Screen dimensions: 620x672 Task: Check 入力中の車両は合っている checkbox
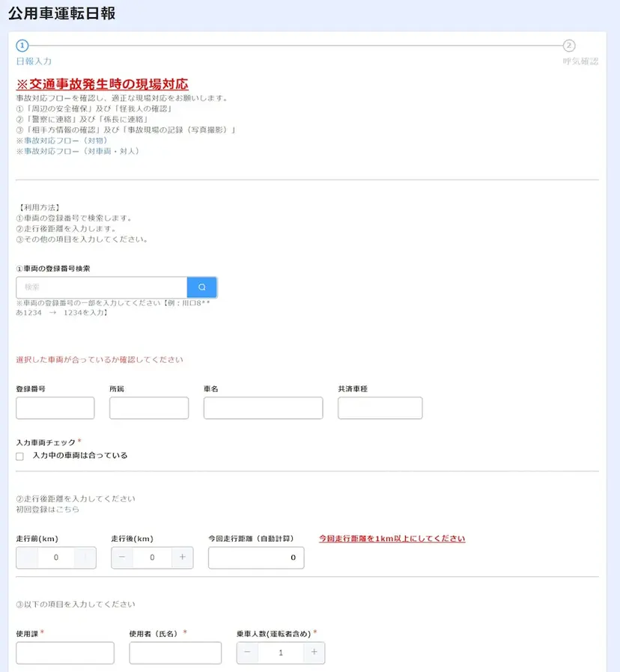pos(19,456)
